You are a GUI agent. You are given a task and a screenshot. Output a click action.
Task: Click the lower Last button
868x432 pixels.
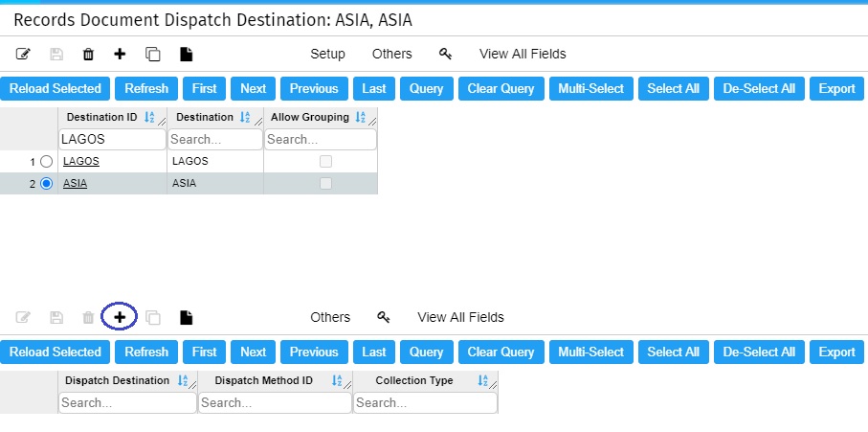[374, 352]
